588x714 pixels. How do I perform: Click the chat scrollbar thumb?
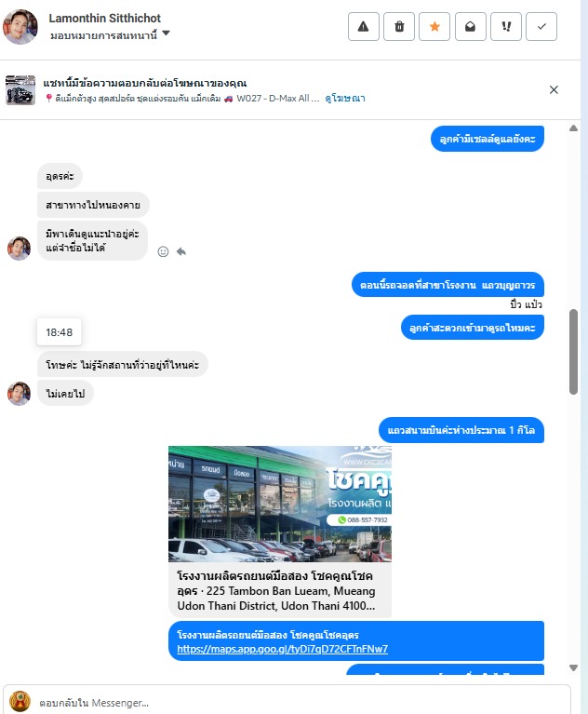(573, 352)
